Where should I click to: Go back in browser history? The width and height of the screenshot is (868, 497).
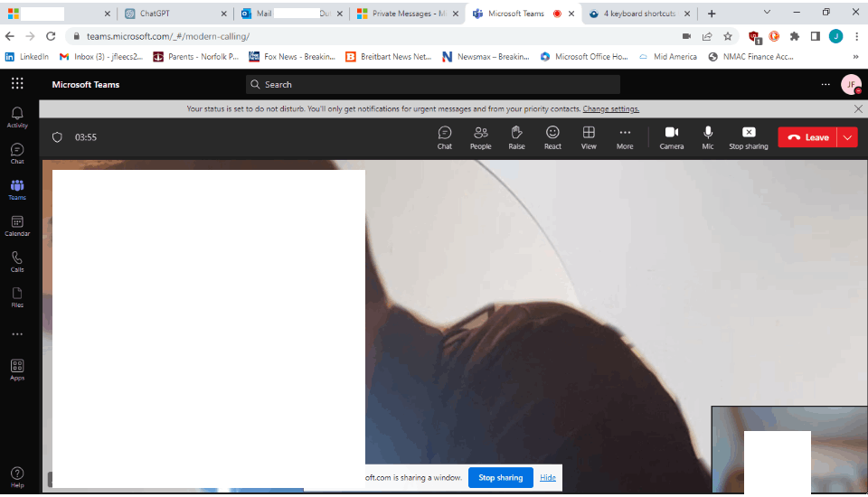pyautogui.click(x=9, y=36)
